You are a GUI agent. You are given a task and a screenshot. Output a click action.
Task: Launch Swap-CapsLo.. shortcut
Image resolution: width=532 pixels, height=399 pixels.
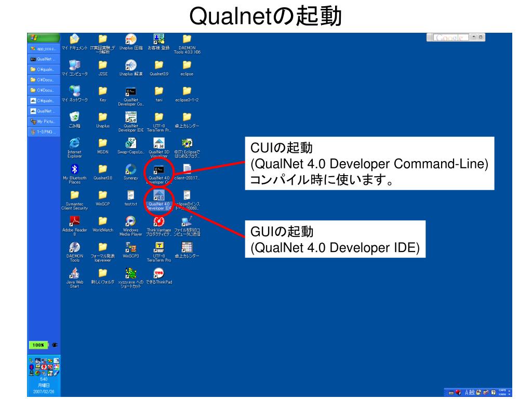[131, 146]
